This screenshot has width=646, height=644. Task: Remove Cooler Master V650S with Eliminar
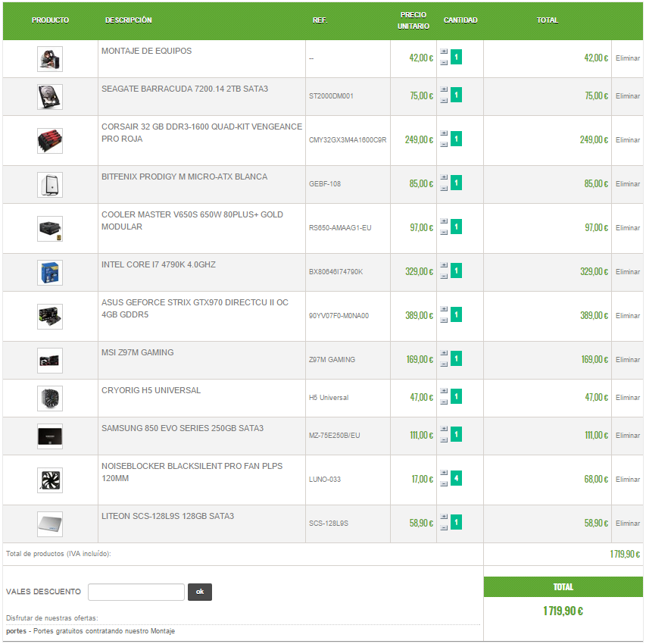click(628, 228)
